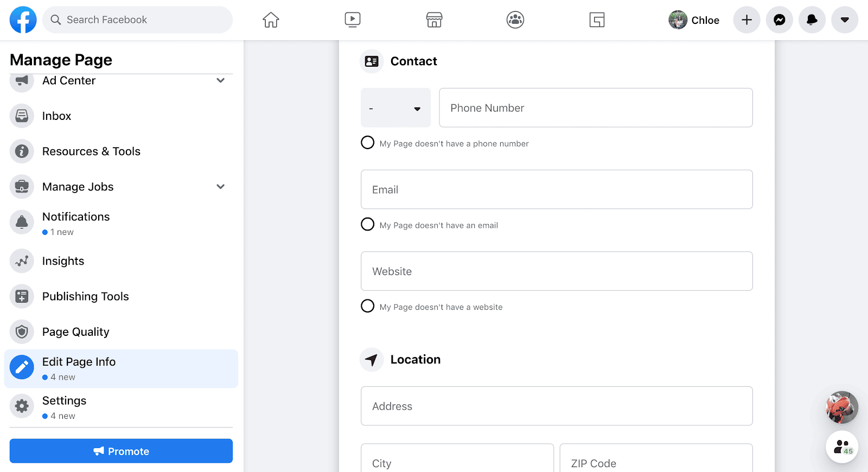Screen dimensions: 868x472
Task: Click 'Ad Center' label
Action: 69,80
